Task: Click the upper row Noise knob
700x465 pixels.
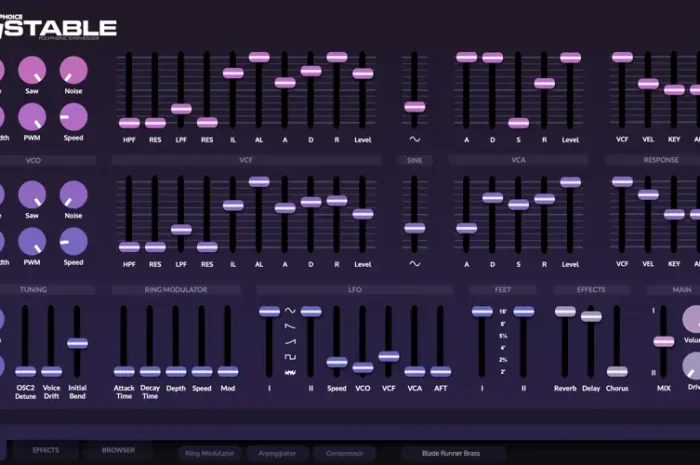Action: tap(73, 70)
